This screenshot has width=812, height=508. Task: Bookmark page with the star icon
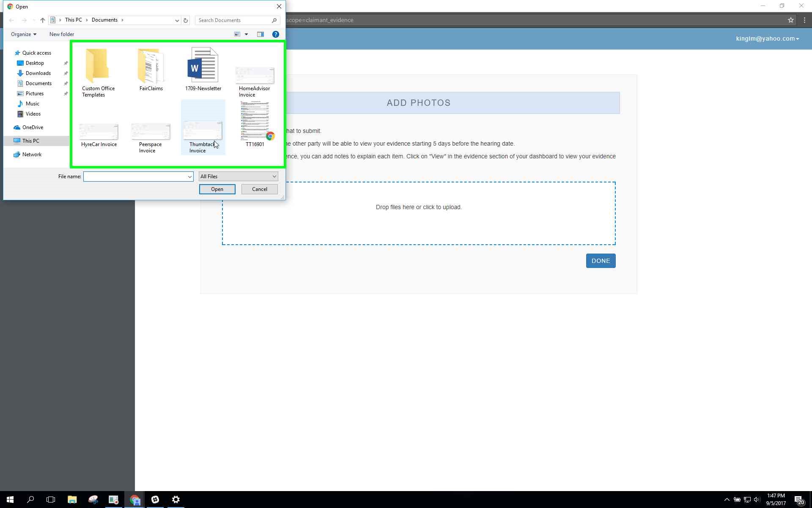point(791,20)
